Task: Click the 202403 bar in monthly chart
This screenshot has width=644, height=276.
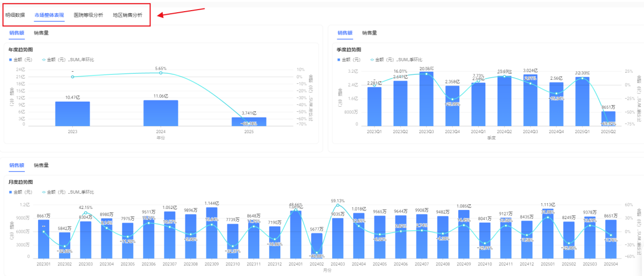Action: point(337,238)
